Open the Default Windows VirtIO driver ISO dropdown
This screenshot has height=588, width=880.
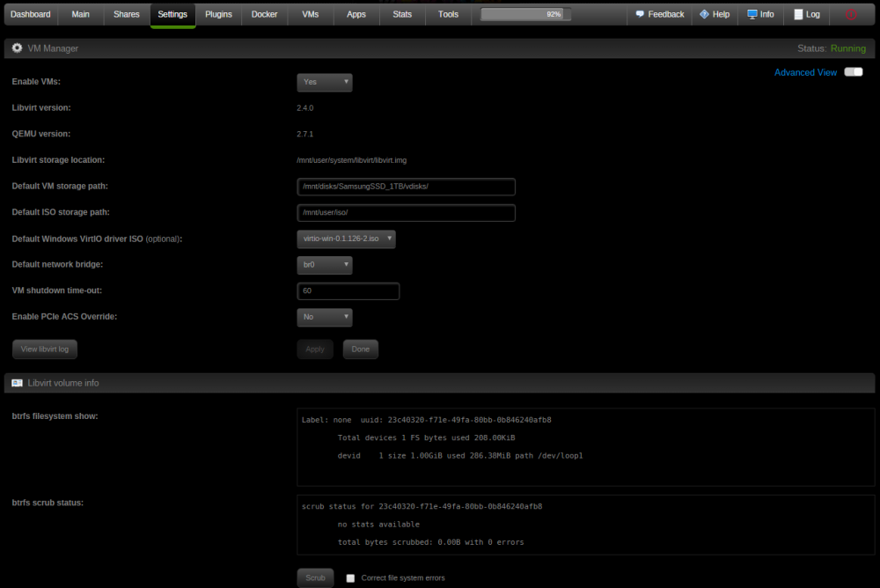346,239
